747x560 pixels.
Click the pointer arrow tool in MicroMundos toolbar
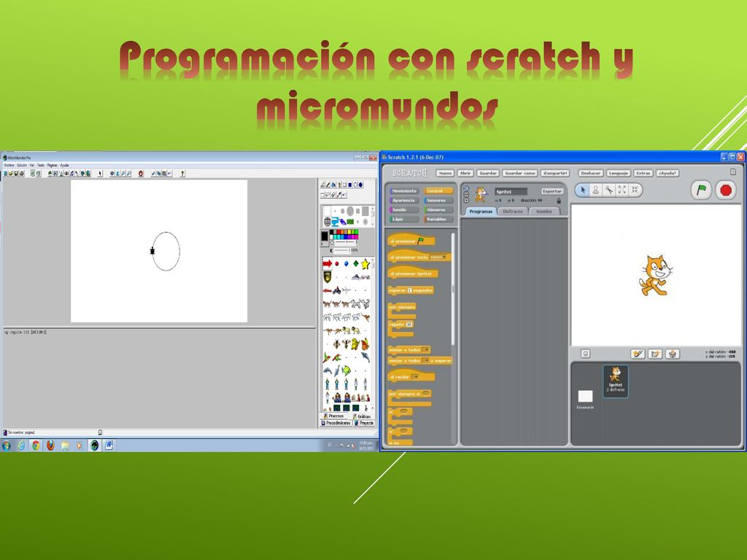(x=100, y=174)
